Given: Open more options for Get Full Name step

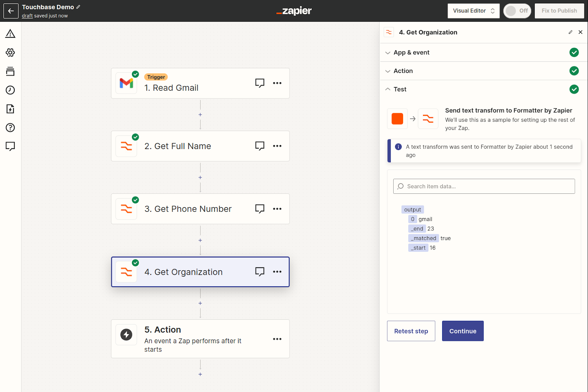Looking at the screenshot, I should (277, 146).
